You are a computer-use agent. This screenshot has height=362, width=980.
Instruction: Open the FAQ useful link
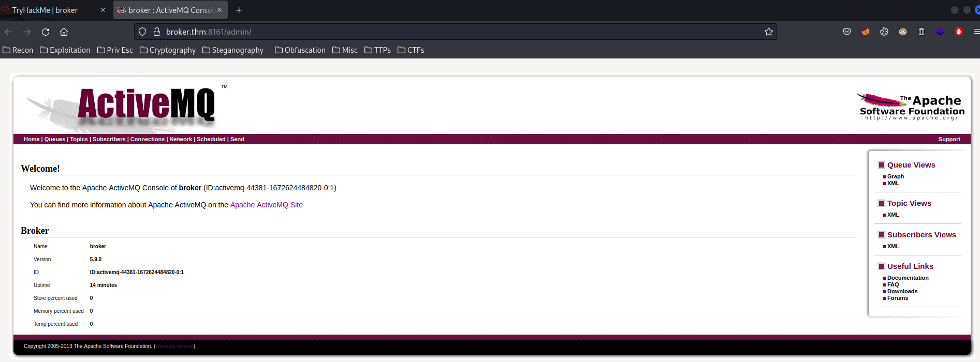(893, 284)
